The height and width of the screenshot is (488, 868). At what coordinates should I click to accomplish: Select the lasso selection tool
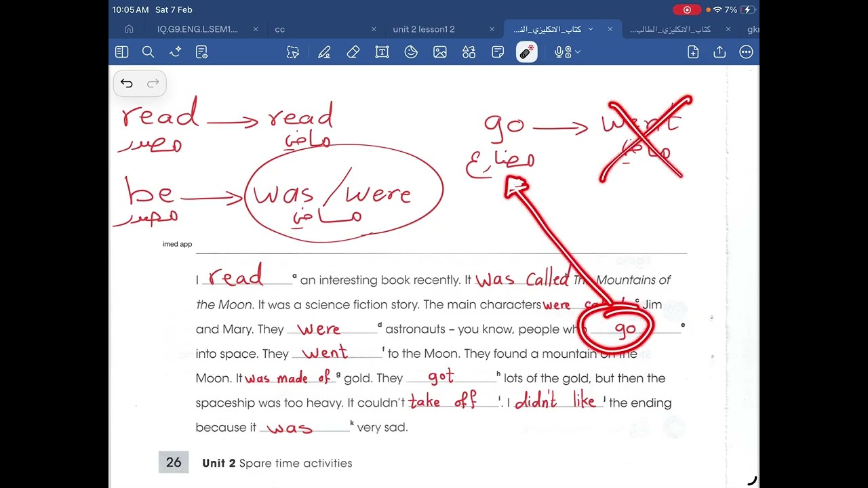click(293, 52)
